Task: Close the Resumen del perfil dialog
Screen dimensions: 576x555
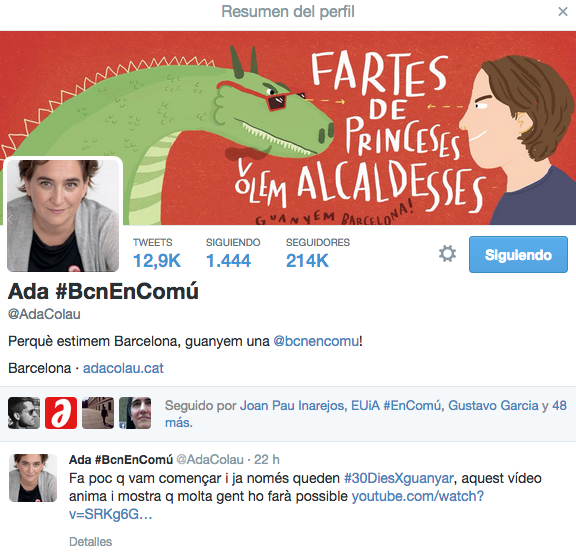Action: coord(562,12)
